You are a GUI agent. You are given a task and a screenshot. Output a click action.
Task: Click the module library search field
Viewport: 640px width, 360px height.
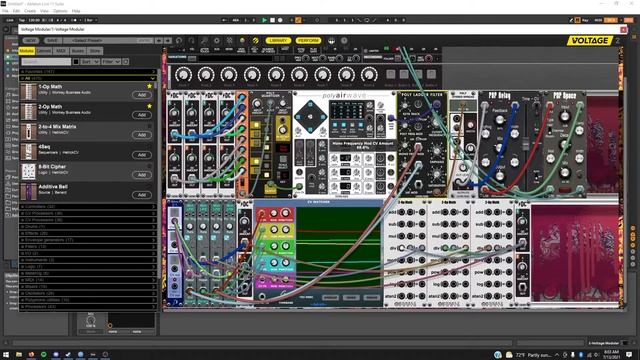click(46, 62)
